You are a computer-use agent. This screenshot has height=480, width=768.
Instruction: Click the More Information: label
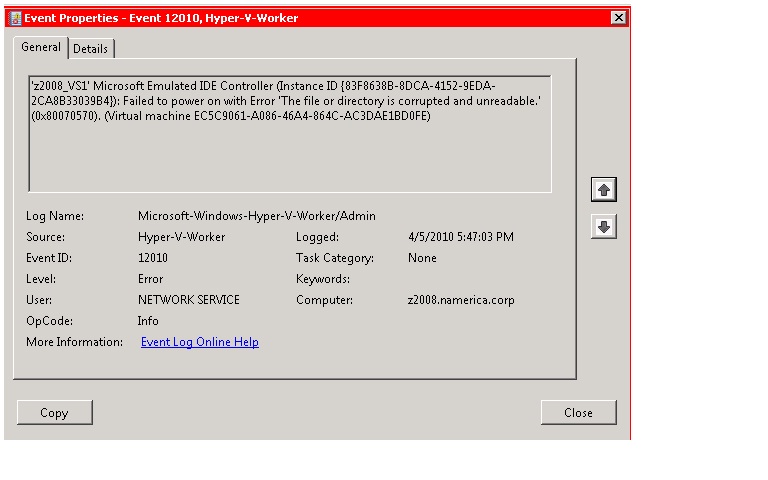click(74, 342)
